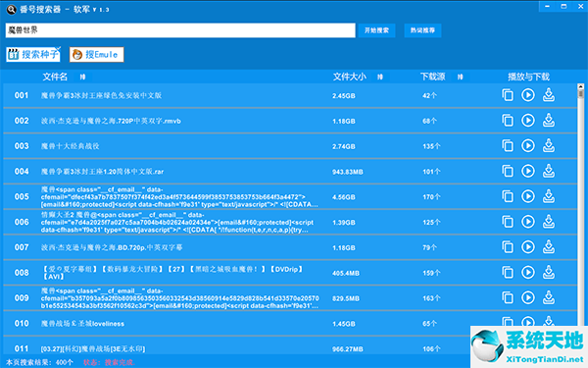Select the file name ending in loveliness
588x368 pixels.
point(82,324)
